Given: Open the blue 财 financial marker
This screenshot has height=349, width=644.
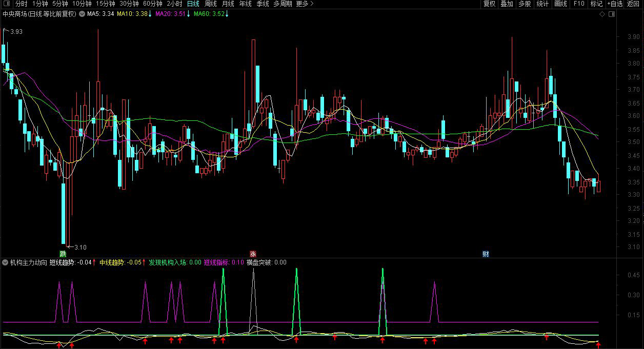Looking at the screenshot, I should [x=485, y=254].
